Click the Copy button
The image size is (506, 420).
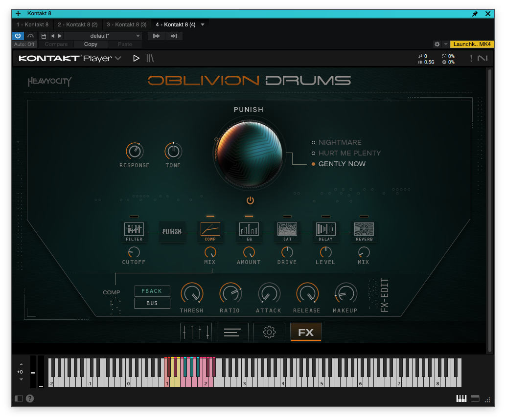click(91, 44)
